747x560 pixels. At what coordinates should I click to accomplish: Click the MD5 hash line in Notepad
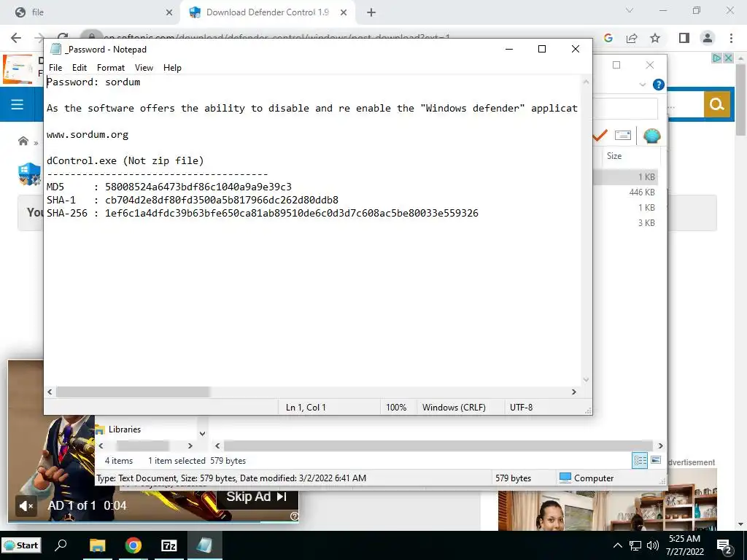click(169, 187)
